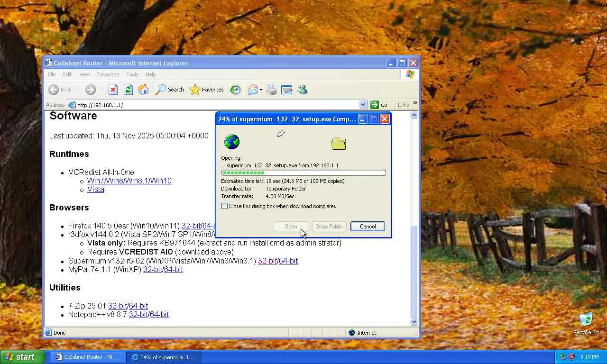Expand the Links toolbar chevron
This screenshot has width=607, height=364.
click(x=415, y=103)
